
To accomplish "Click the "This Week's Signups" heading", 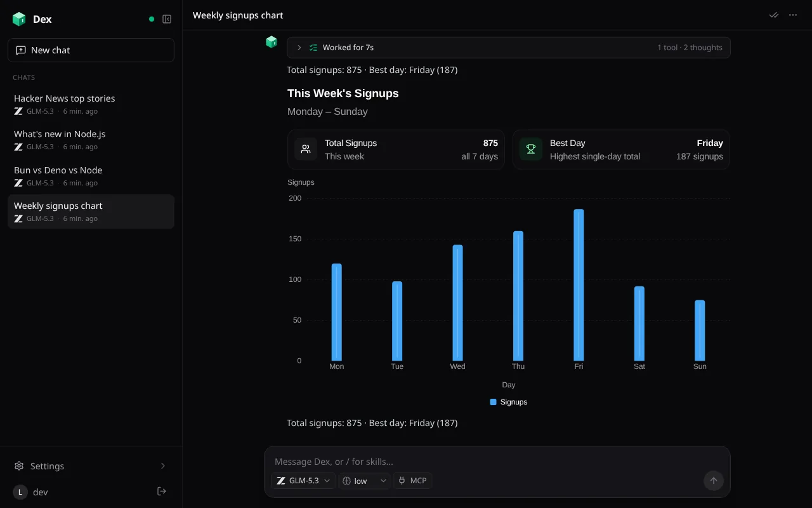I will (343, 93).
